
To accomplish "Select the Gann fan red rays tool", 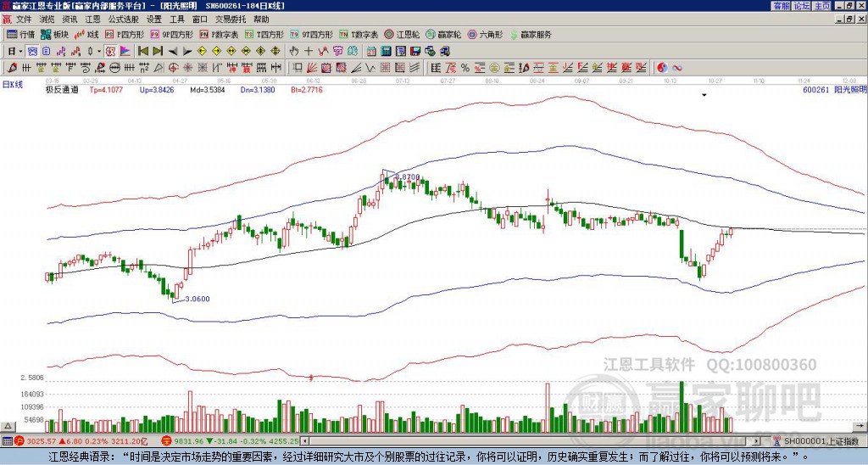I will [x=312, y=68].
